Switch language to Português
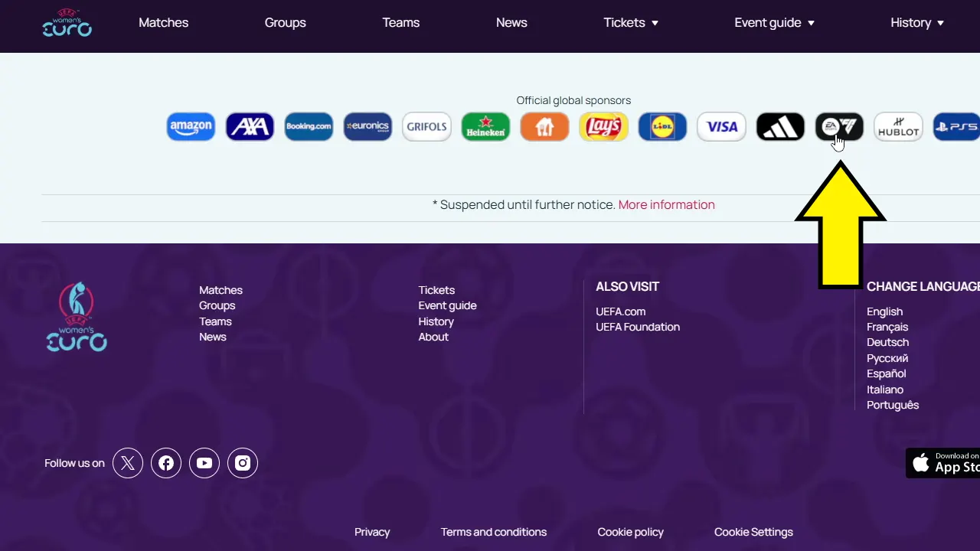Image resolution: width=980 pixels, height=551 pixels. 893,405
